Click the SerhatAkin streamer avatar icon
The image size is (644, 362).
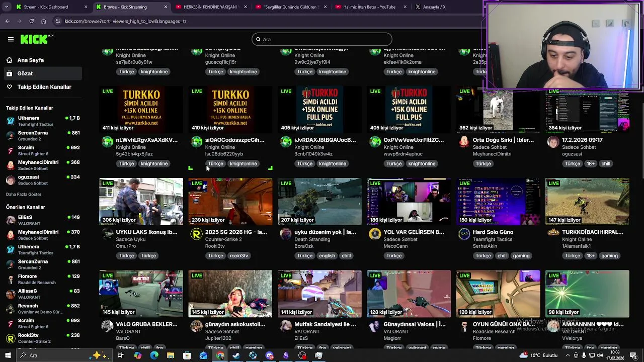coord(464,234)
